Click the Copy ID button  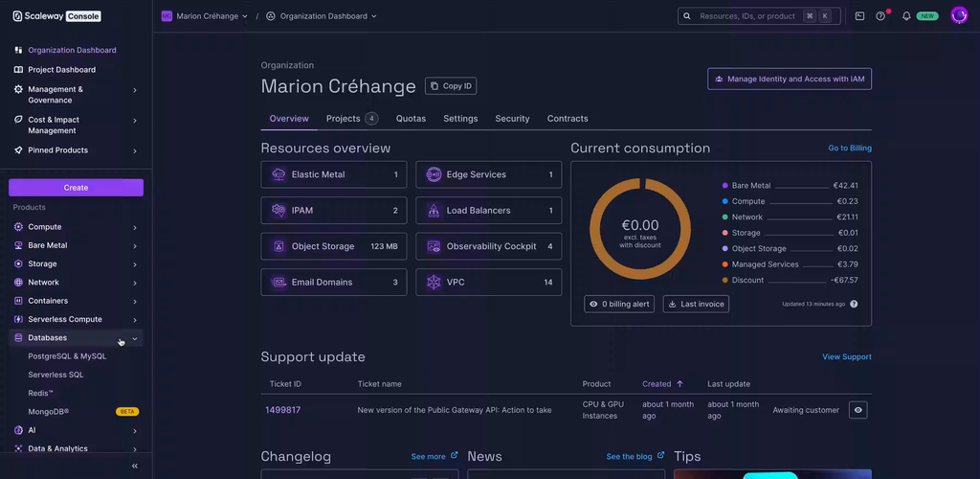click(x=451, y=86)
